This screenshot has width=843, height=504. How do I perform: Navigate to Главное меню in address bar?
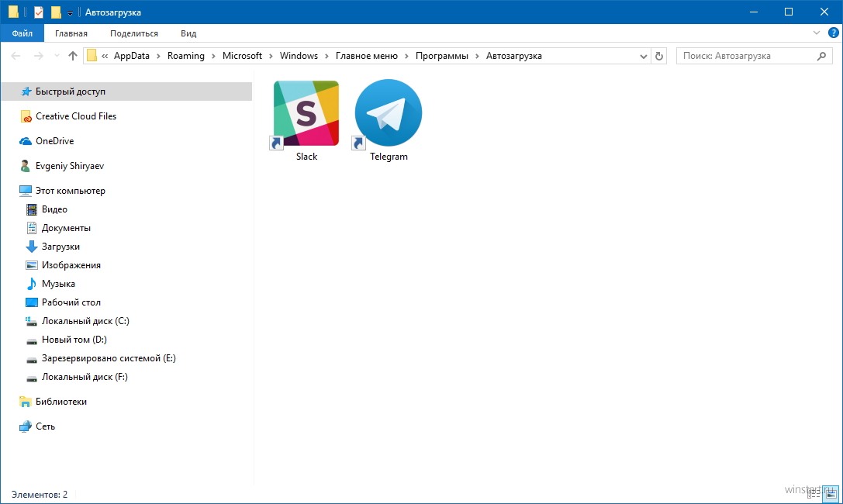pyautogui.click(x=367, y=56)
